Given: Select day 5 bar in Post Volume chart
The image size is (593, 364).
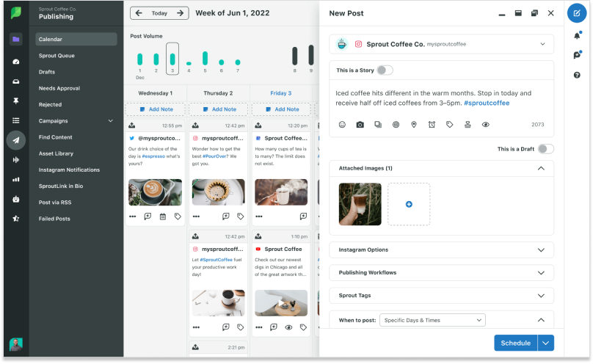Looking at the screenshot, I should tap(205, 59).
